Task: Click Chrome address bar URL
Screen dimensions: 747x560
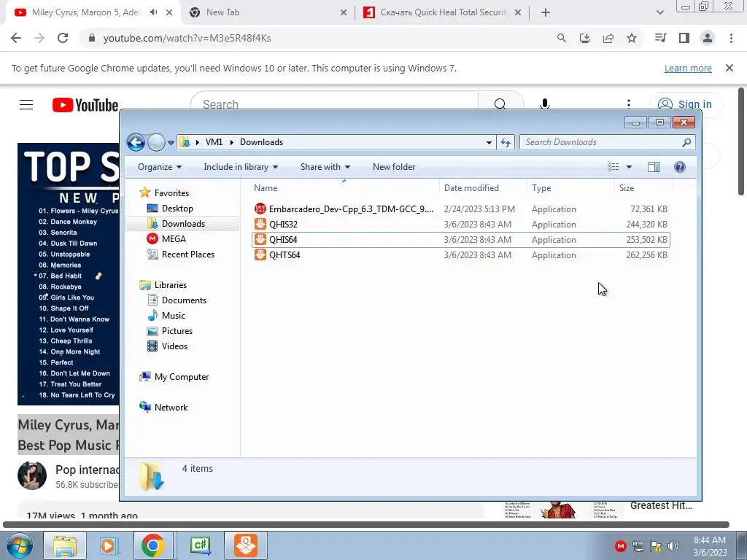Action: pyautogui.click(x=187, y=38)
